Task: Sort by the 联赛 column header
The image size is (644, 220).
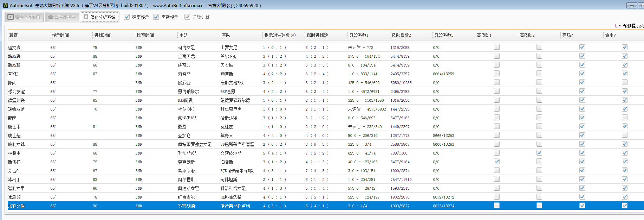Action: pos(14,35)
